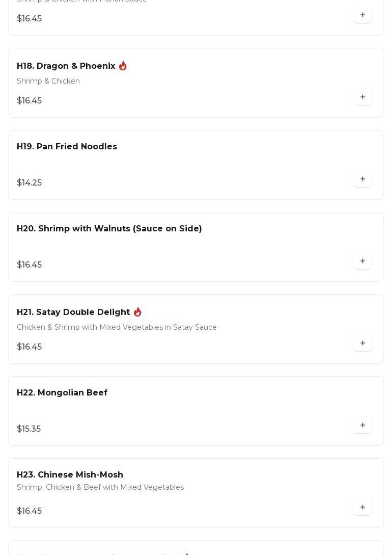Add H20 Shrimp with Walnuts to cart
Viewport: 392px width, 555px height.
[362, 261]
